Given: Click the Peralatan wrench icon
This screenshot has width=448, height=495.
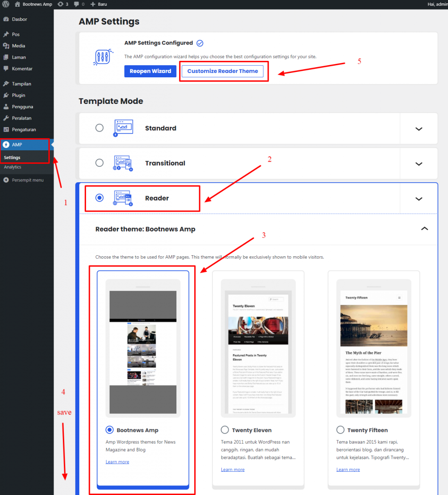Looking at the screenshot, I should point(6,118).
